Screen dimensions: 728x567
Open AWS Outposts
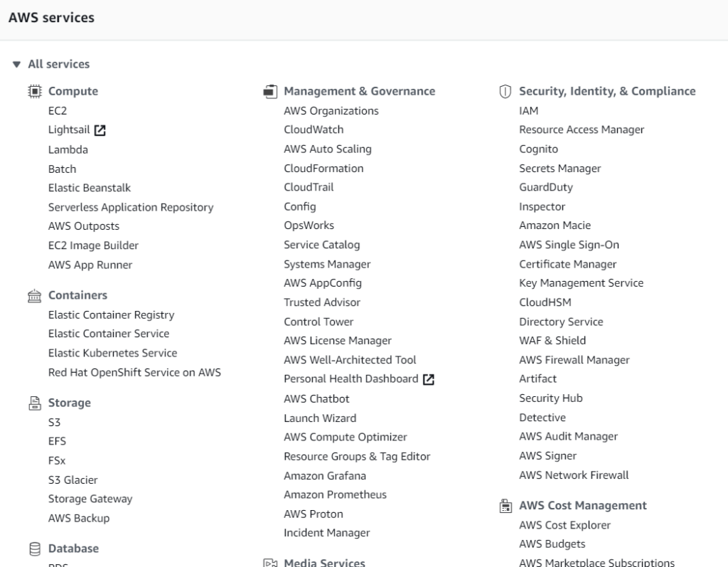pyautogui.click(x=84, y=226)
